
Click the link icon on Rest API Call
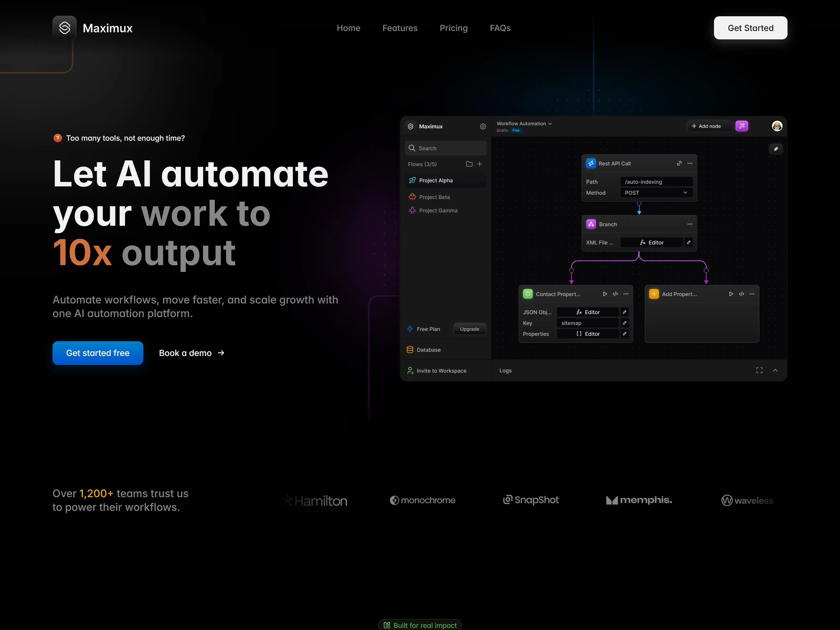(679, 163)
